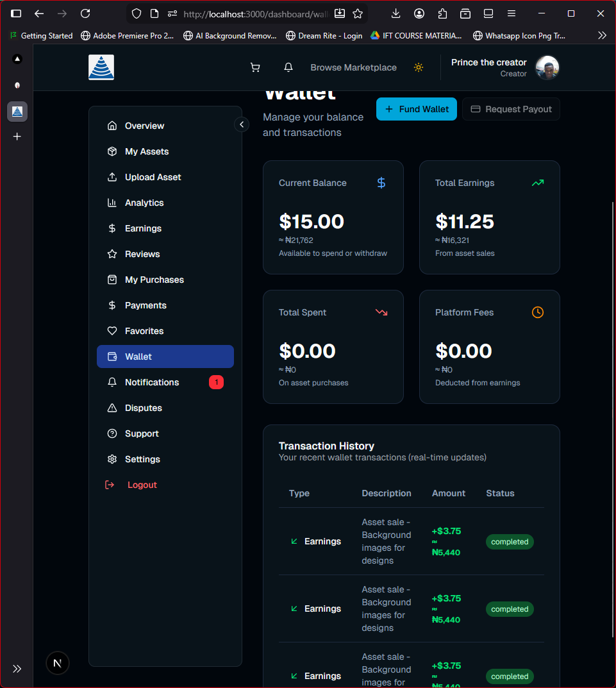
Task: Open Analytics from the sidebar
Action: [x=144, y=203]
